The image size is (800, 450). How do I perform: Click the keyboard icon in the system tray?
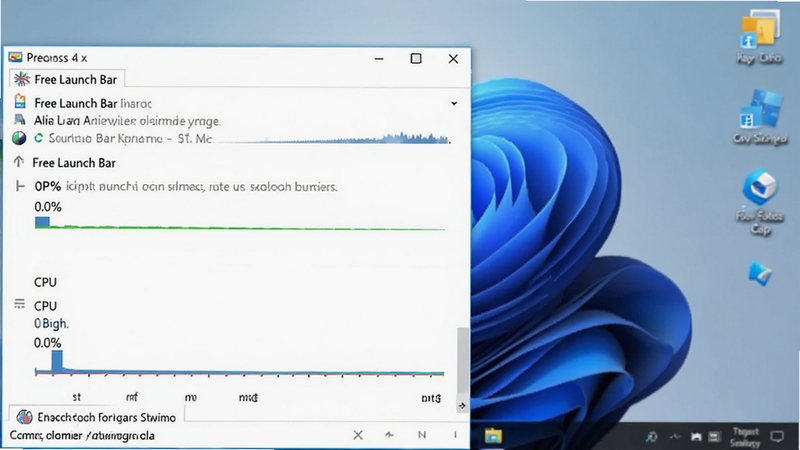(714, 437)
